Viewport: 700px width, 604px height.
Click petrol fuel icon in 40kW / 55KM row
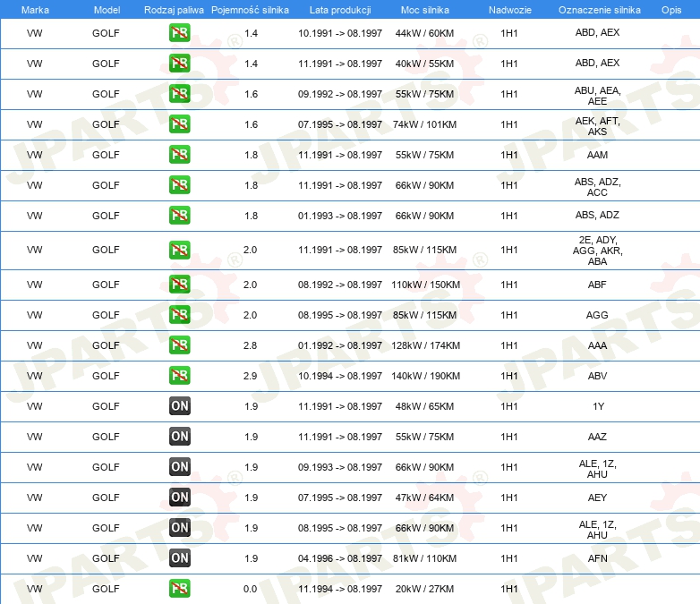179,63
